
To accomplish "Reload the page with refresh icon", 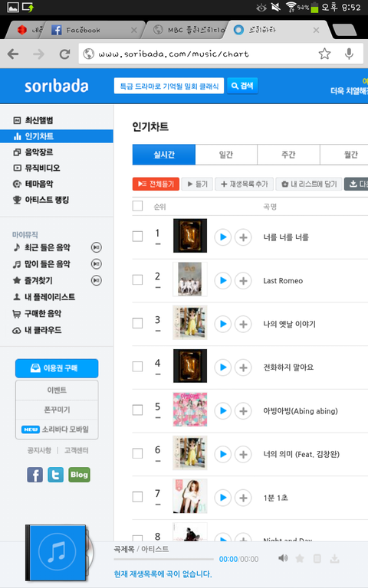I will (x=64, y=54).
